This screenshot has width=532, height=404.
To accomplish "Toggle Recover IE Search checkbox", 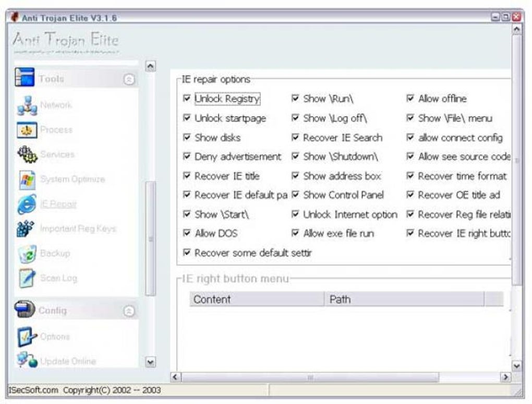I will pos(295,137).
